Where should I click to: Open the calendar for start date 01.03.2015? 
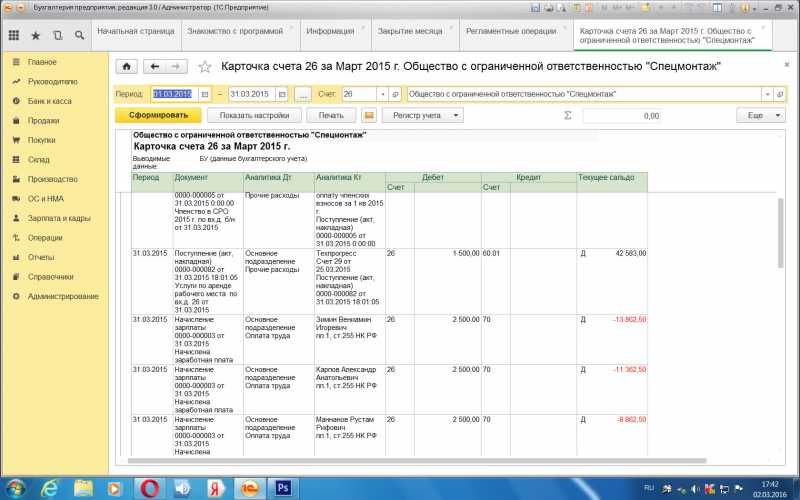[205, 94]
